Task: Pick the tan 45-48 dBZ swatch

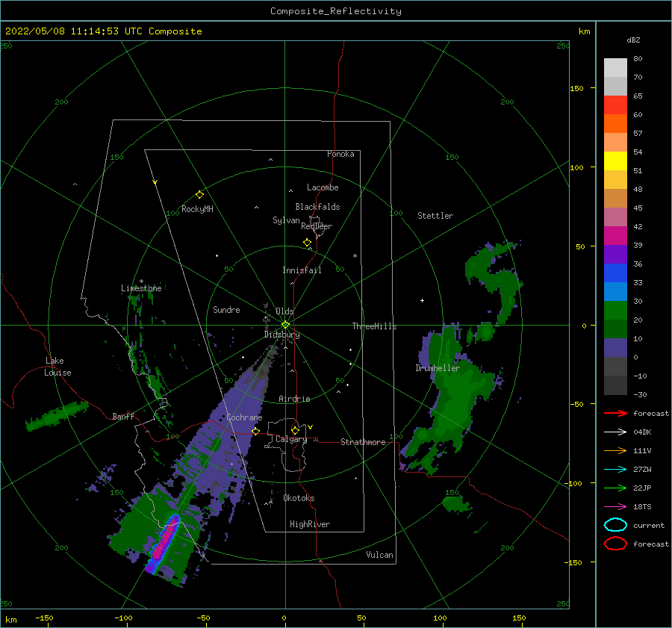Action: [615, 199]
